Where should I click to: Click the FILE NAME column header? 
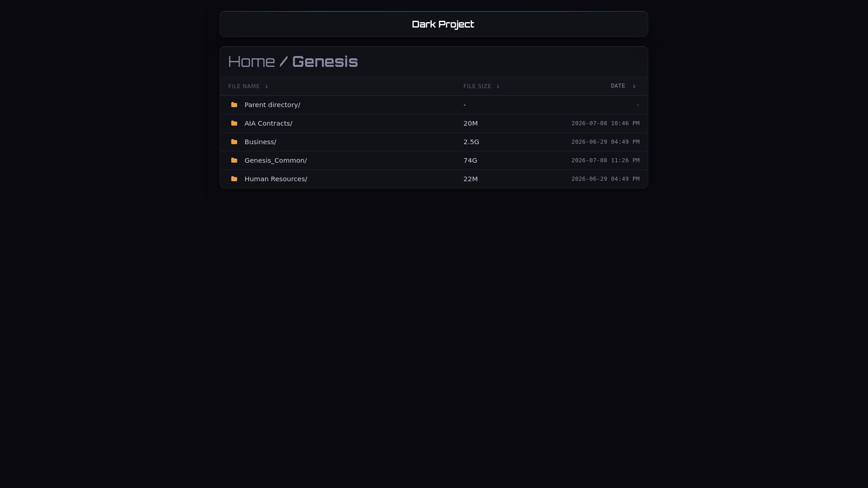coord(244,86)
